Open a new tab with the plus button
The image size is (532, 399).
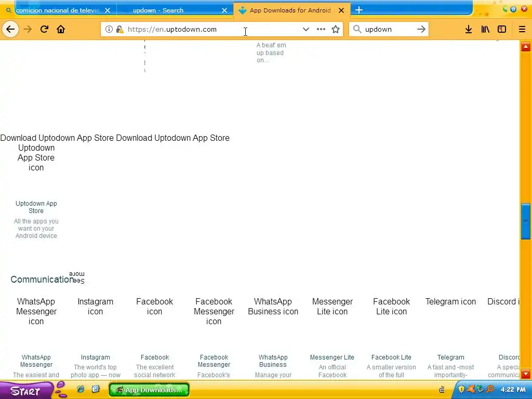coord(359,10)
